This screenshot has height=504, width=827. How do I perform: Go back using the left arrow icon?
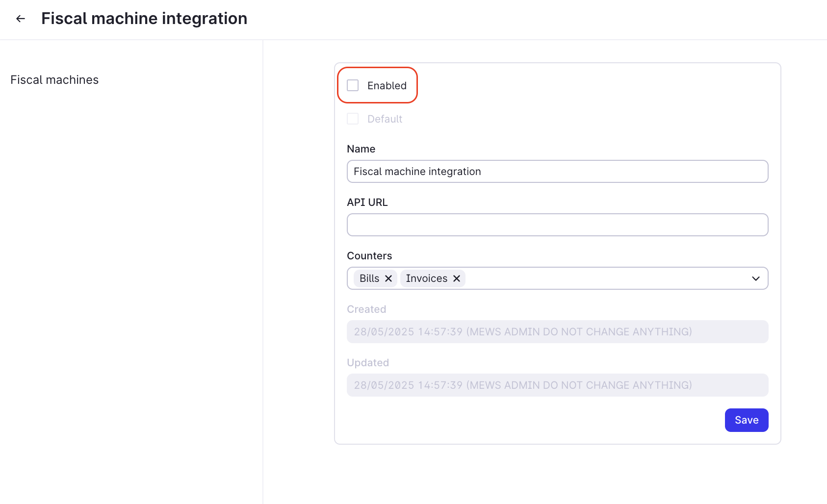coord(20,19)
